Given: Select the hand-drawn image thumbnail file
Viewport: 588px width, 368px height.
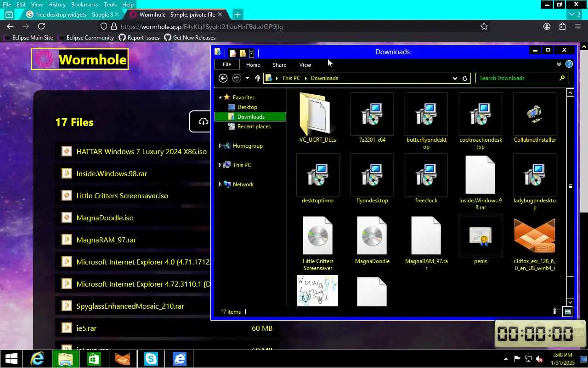Looking at the screenshot, I should point(317,291).
